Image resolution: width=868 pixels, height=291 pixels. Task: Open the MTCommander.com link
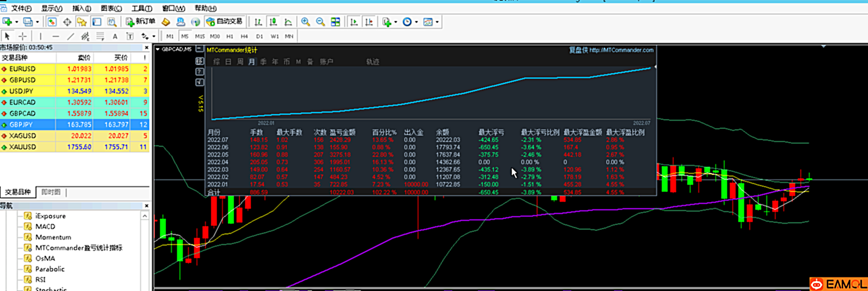(x=621, y=50)
